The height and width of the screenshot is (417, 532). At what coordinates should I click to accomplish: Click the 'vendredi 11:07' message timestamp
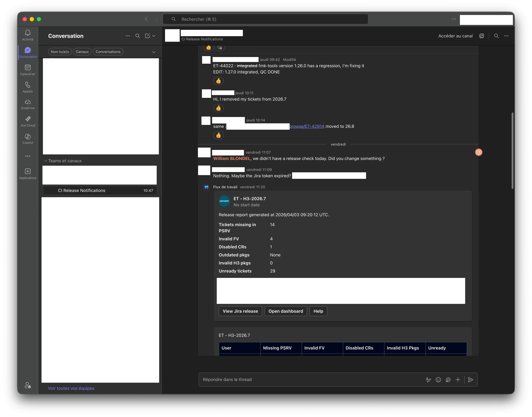(x=258, y=152)
